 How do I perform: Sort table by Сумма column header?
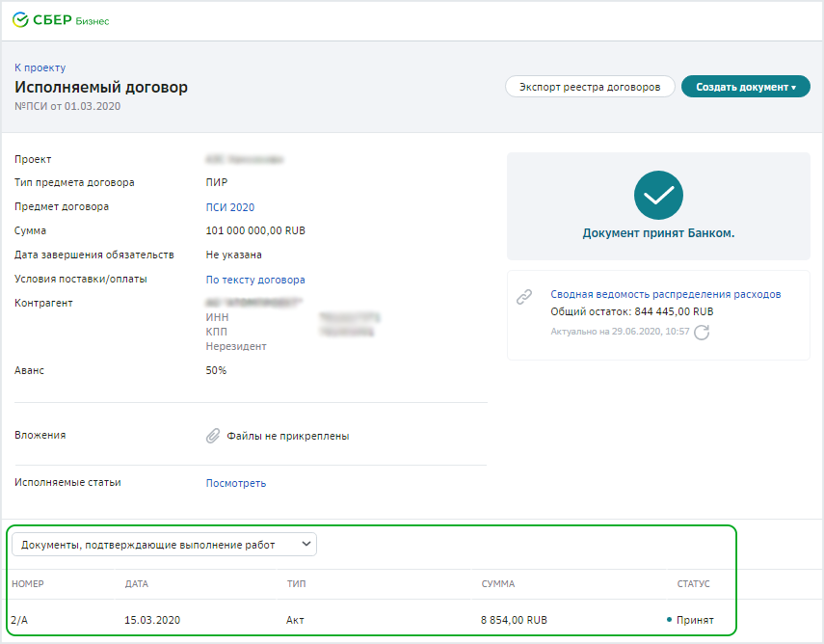(x=498, y=584)
